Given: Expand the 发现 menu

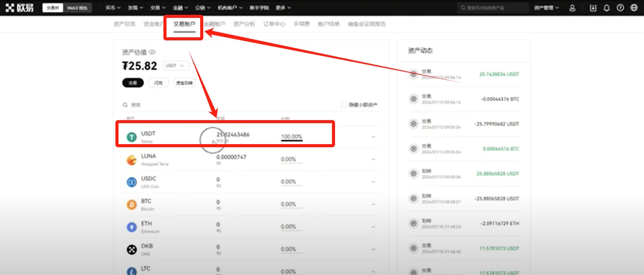Looking at the screenshot, I should click(x=134, y=8).
